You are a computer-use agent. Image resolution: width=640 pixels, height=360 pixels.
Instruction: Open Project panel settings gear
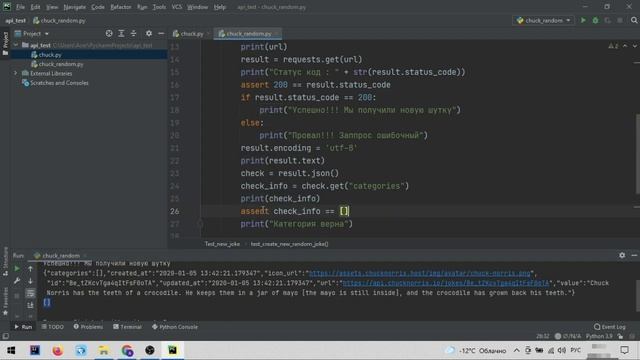pyautogui.click(x=149, y=33)
